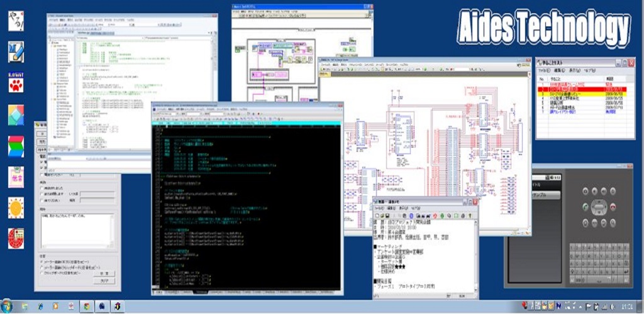Click the question-mark help icon in memo toolbar

click(x=469, y=215)
